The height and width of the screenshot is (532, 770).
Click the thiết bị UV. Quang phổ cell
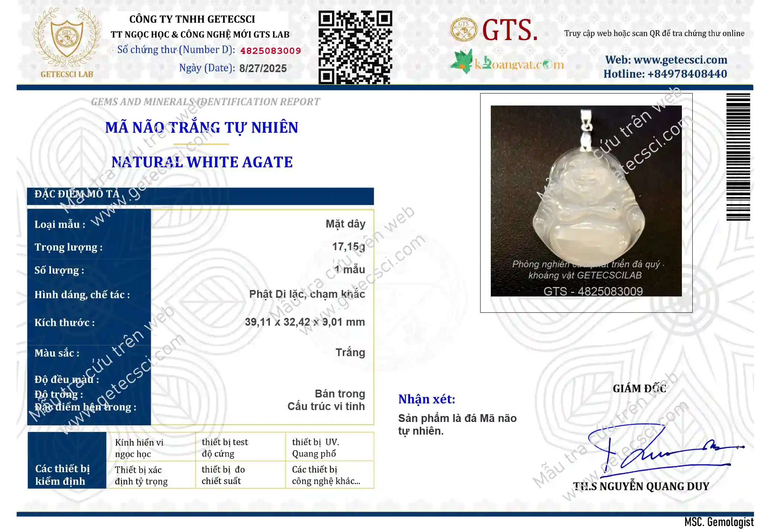(x=329, y=447)
